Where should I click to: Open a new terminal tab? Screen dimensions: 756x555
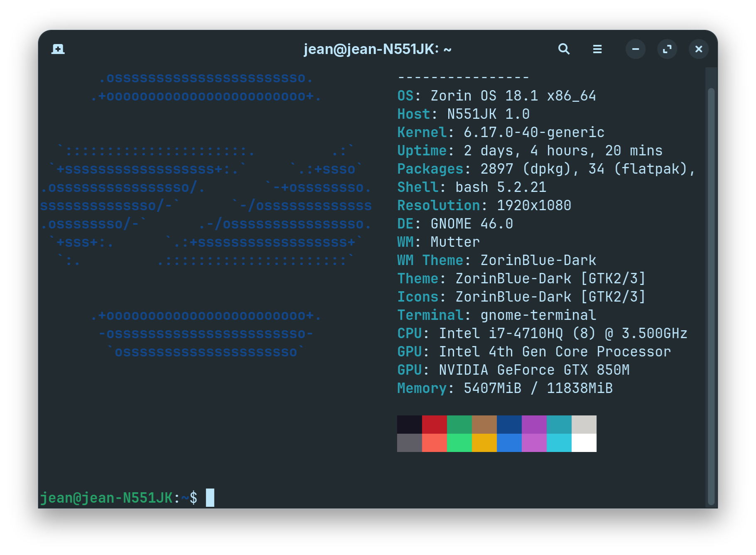(x=58, y=49)
